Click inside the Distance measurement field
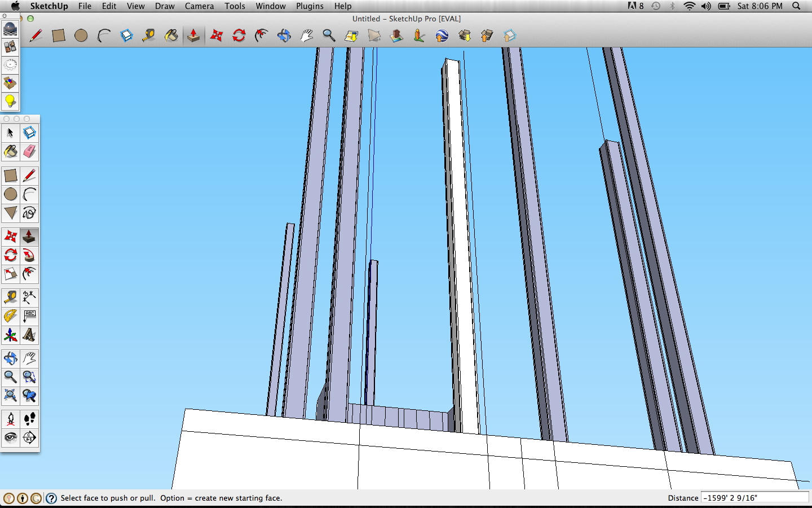 (756, 498)
